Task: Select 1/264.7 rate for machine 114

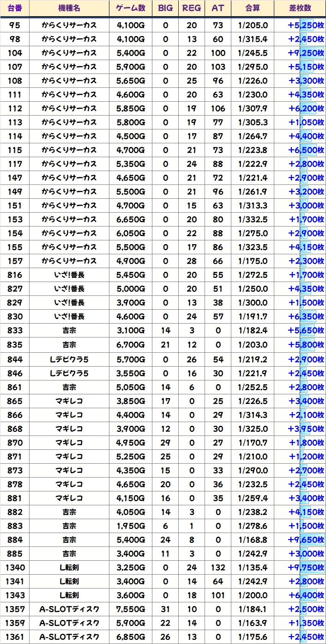Action: click(253, 136)
